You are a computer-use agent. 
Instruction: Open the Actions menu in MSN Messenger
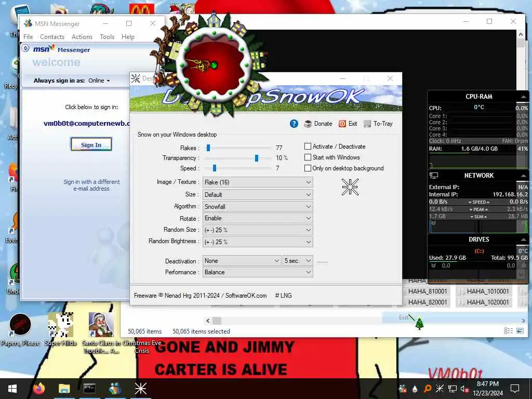coord(82,37)
